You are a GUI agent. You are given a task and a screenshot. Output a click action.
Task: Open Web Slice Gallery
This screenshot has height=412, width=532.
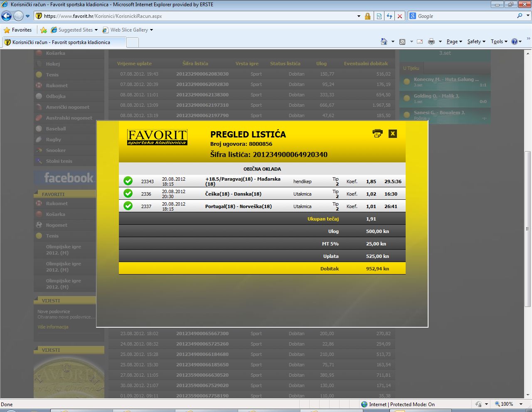coord(128,30)
